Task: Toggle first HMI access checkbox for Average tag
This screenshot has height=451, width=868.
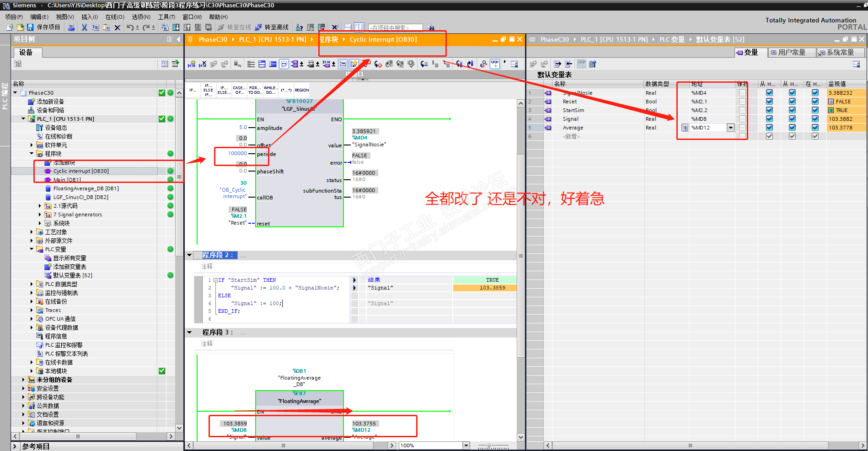Action: tap(769, 128)
